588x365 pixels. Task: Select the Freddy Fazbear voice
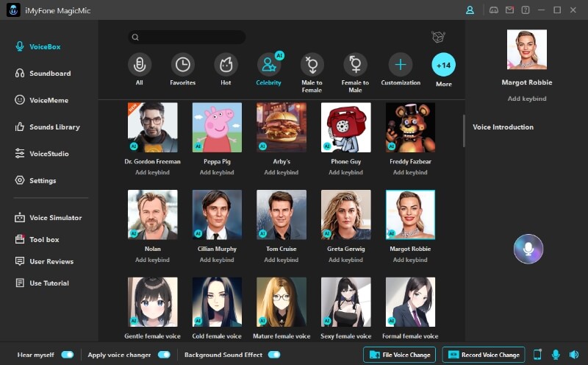point(411,127)
